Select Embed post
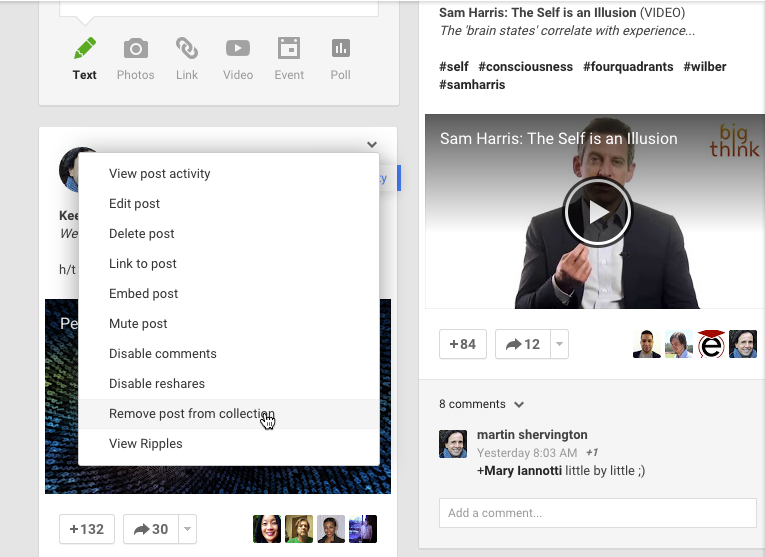The image size is (765, 557). (x=229, y=294)
